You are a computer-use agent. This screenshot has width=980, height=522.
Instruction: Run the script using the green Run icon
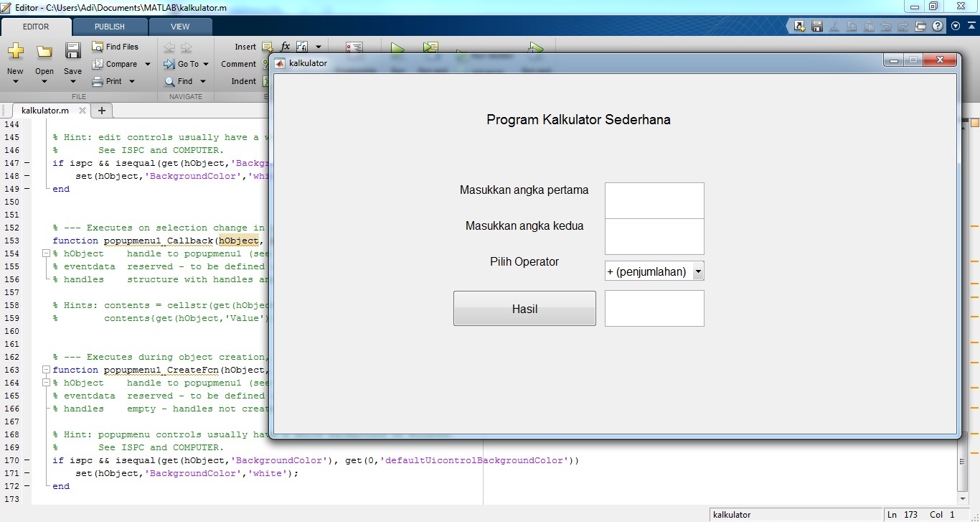397,47
